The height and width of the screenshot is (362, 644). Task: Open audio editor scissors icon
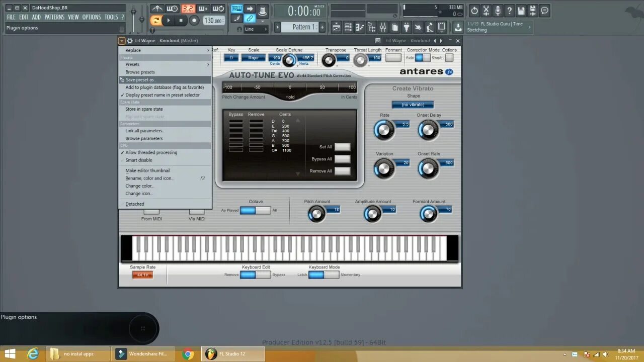point(486,10)
